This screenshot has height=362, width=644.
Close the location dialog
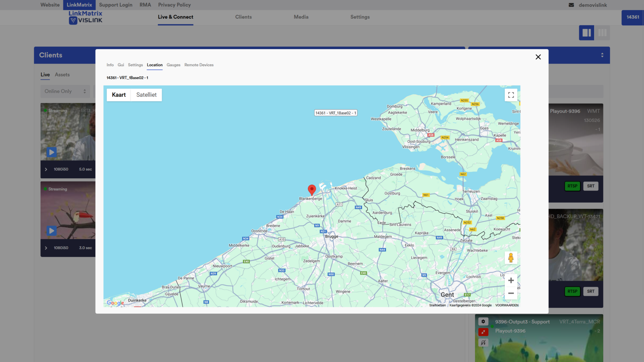pos(538,57)
